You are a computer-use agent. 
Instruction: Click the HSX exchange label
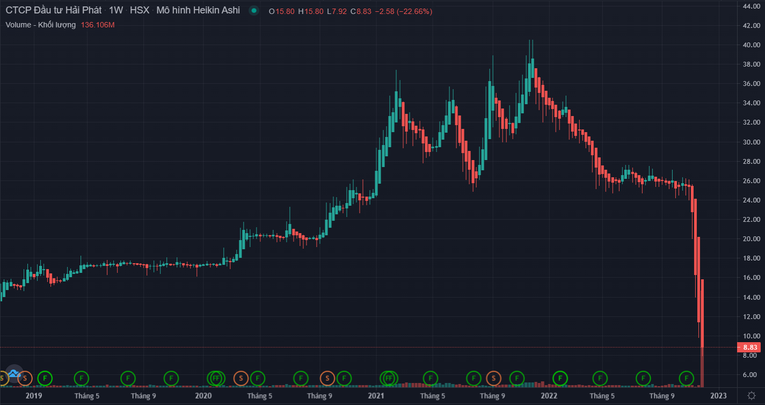tap(139, 10)
